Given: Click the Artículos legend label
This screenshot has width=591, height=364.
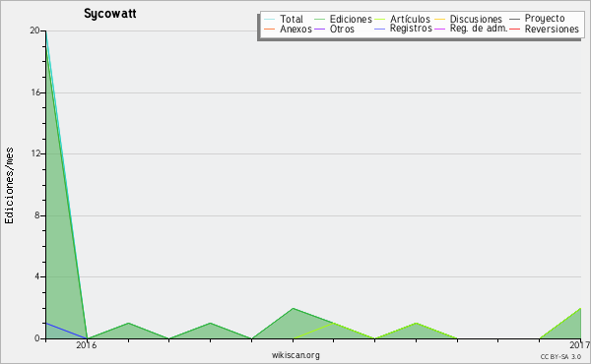Looking at the screenshot, I should tap(410, 19).
